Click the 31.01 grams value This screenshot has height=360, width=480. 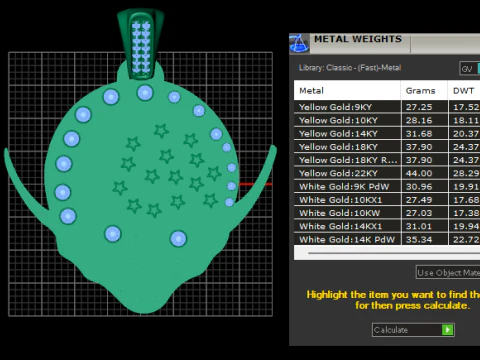[x=419, y=226]
